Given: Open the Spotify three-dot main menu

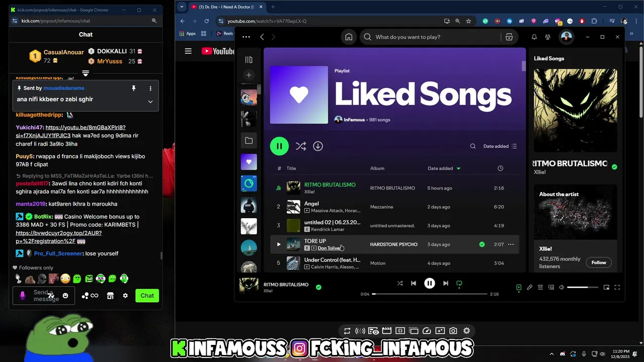Looking at the screenshot, I should [x=246, y=37].
